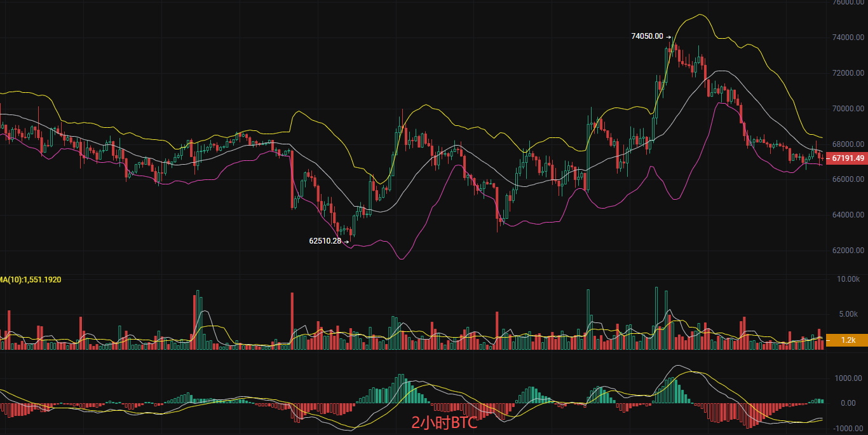Screen dimensions: 868x435
Task: Click the arrow beside the 74050.00 label
Action: tap(669, 37)
